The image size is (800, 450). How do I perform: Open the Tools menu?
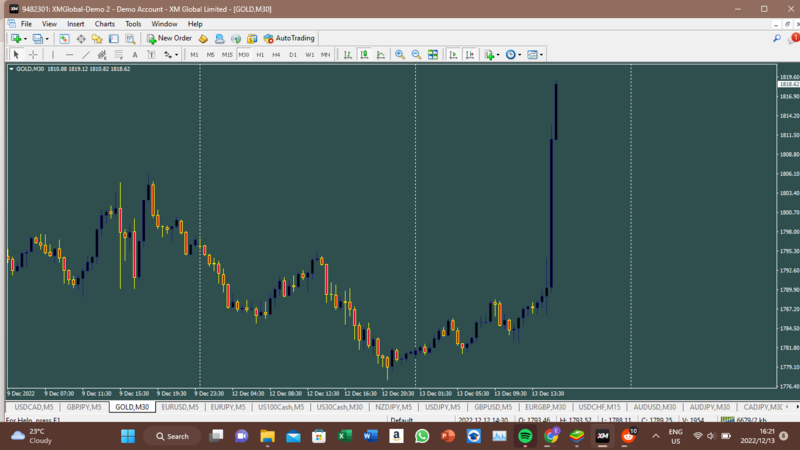(133, 24)
